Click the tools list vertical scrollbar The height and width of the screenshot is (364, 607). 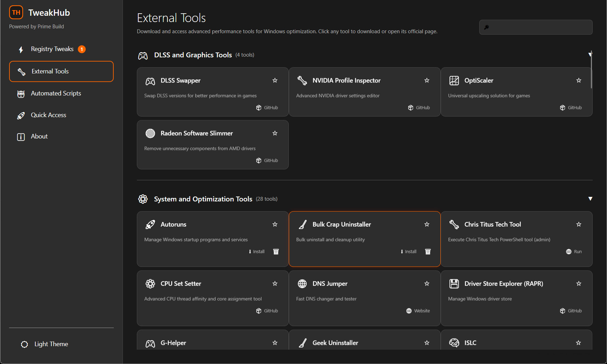[591, 70]
